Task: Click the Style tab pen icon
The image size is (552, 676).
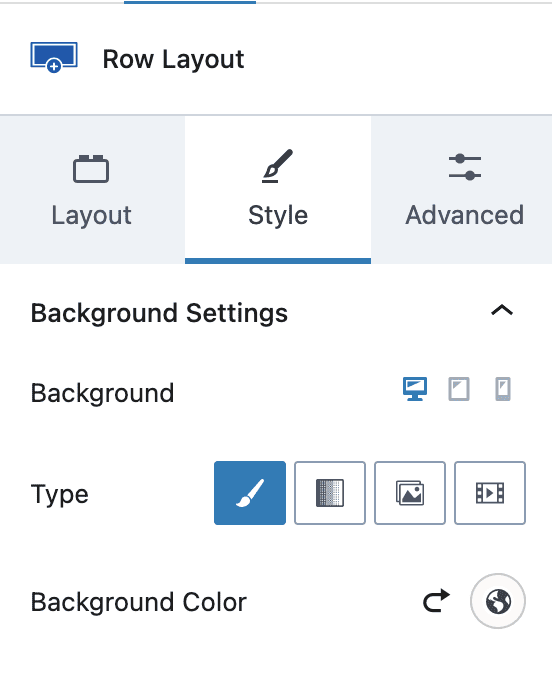Action: pyautogui.click(x=277, y=166)
